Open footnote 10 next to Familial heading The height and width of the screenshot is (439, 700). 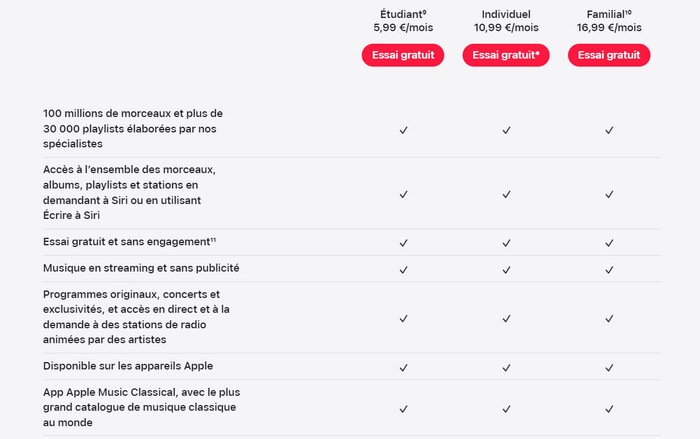(x=628, y=10)
